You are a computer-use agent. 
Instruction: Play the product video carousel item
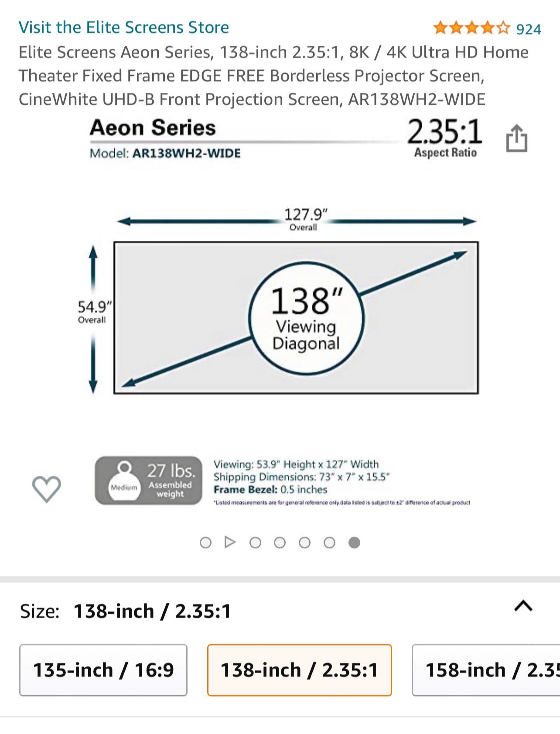click(x=230, y=542)
